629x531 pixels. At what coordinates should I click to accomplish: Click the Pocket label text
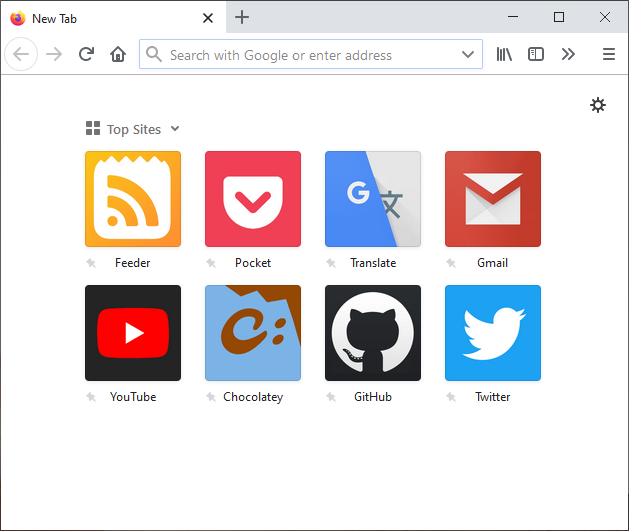point(253,263)
